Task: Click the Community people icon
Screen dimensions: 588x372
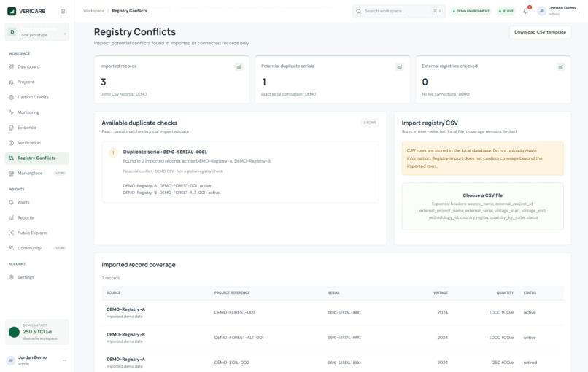Action: coord(11,248)
